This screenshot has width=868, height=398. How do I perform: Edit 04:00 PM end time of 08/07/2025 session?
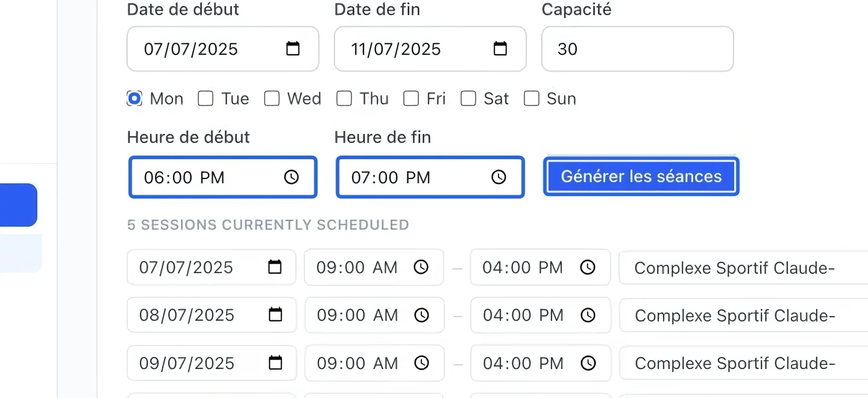541,315
